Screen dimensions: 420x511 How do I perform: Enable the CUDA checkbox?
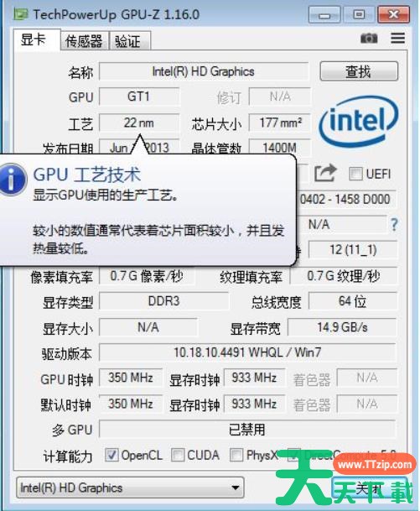click(178, 455)
